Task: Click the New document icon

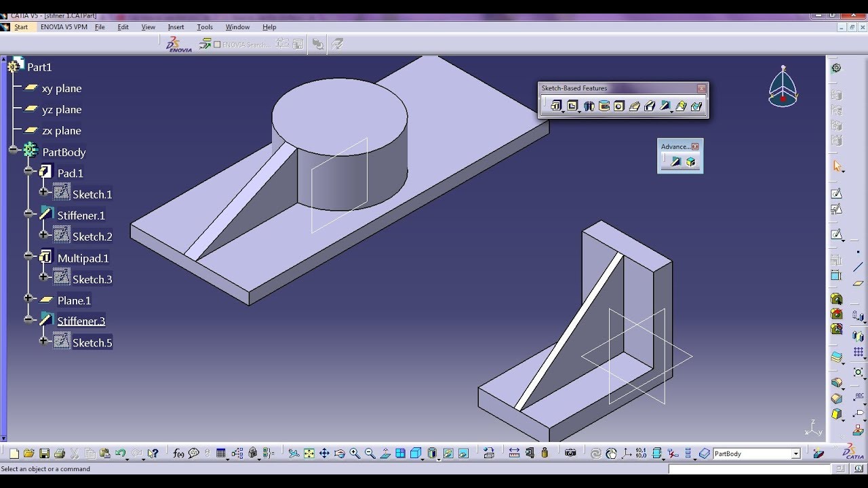Action: [x=14, y=453]
